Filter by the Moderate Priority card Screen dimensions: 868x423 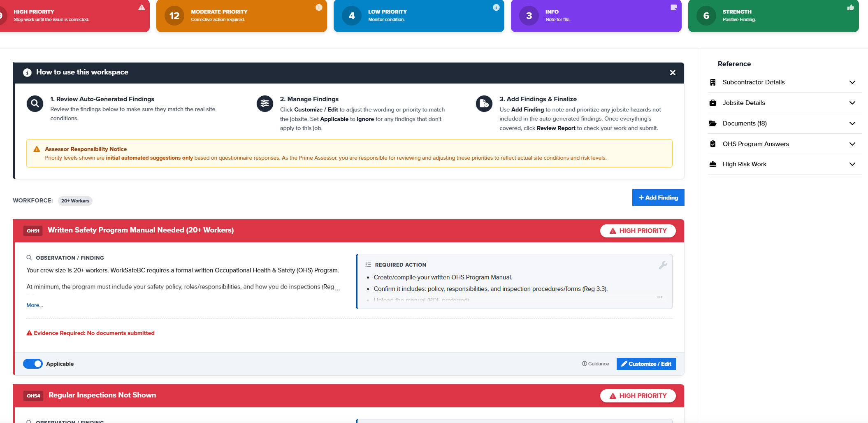[x=241, y=16]
